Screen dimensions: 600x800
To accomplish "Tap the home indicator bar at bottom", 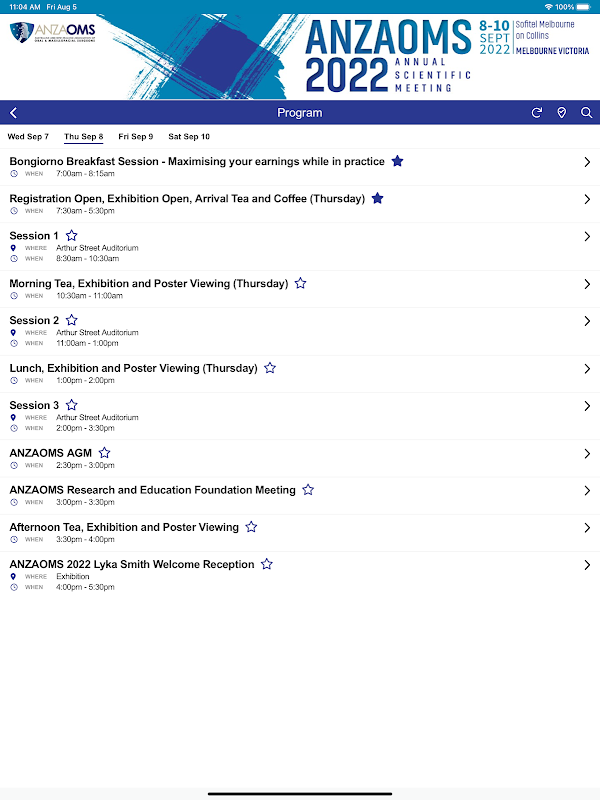I will (300, 793).
